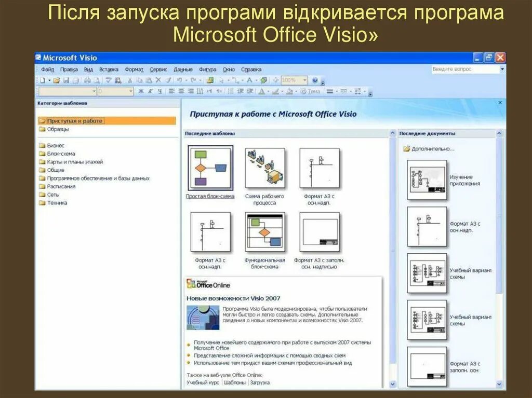Screen dimensions: 532x398
Task: Center-align the text
Action: pos(181,91)
